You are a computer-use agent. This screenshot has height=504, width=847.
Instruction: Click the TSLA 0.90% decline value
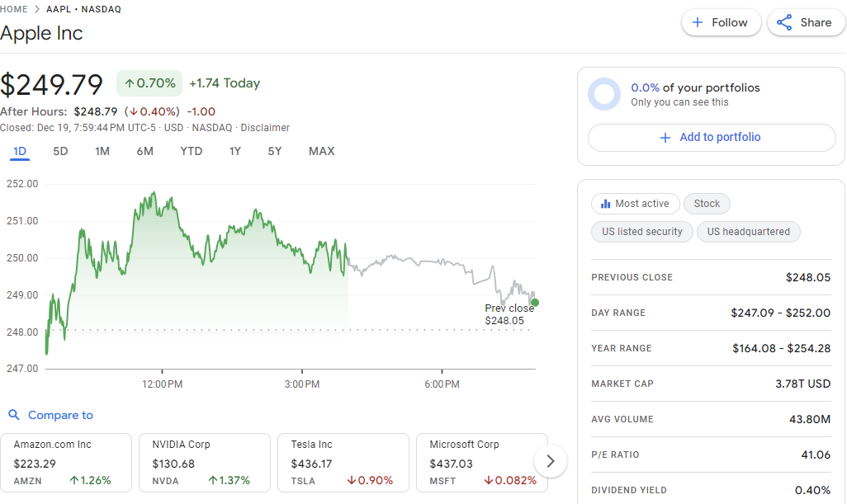pos(370,480)
